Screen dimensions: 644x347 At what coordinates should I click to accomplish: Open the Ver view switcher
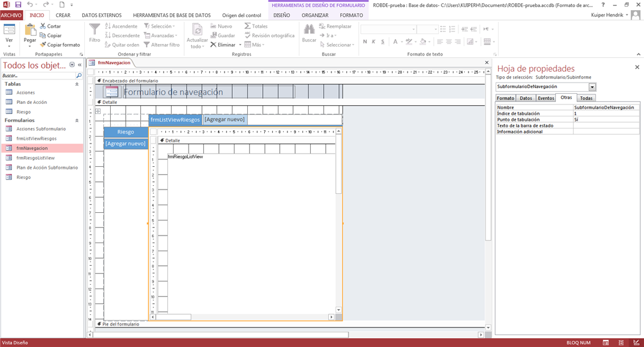[x=9, y=35]
